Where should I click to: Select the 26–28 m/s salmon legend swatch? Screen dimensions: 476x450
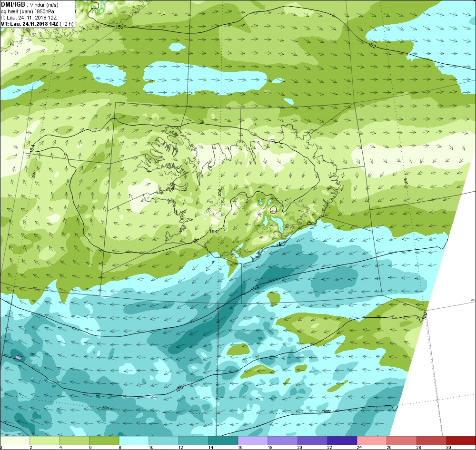pos(402,440)
